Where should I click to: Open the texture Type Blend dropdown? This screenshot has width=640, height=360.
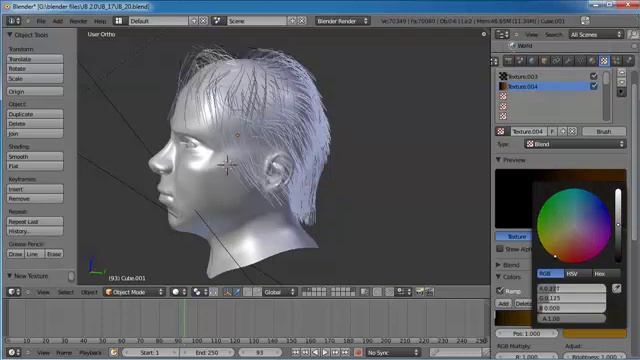[575, 144]
